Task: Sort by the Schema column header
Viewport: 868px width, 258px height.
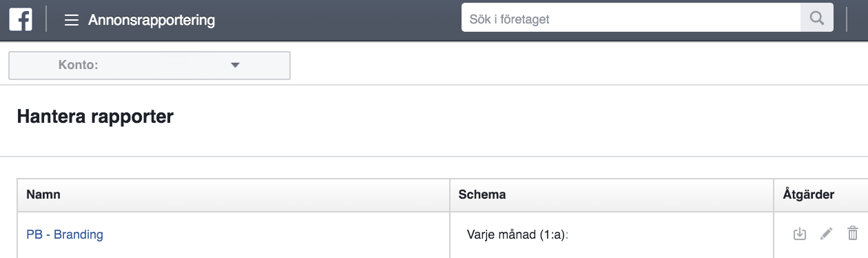Action: (x=482, y=195)
